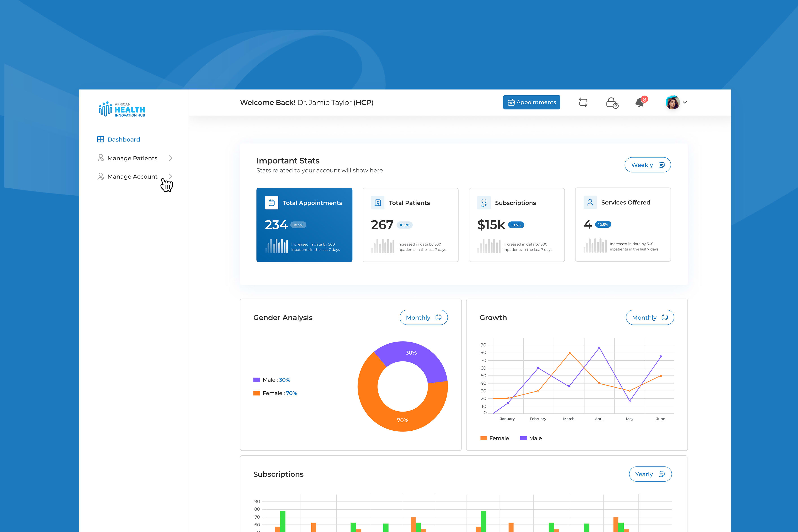Change Monthly filter on Growth chart
This screenshot has width=798, height=532.
coord(649,318)
